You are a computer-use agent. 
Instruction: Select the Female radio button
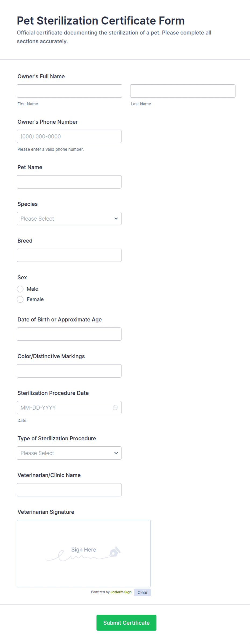coord(20,300)
